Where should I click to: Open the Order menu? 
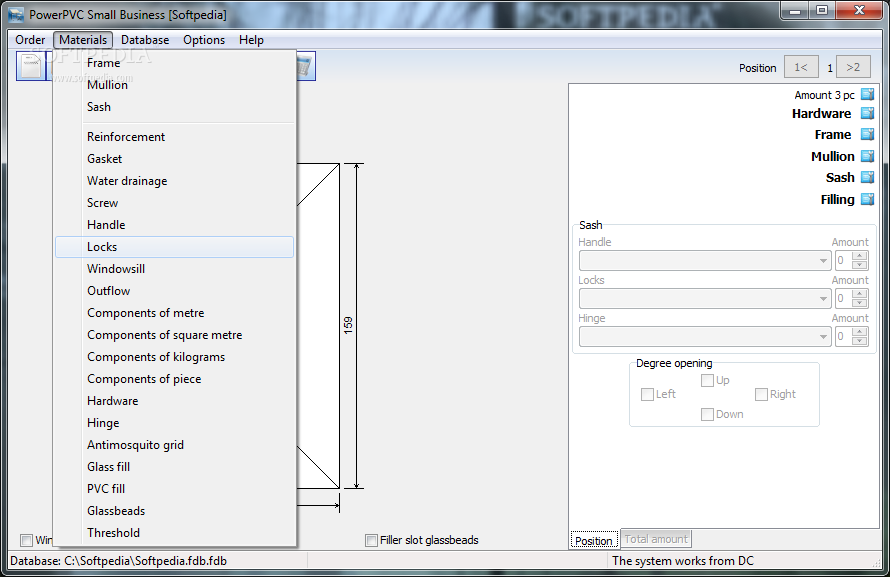click(x=30, y=40)
